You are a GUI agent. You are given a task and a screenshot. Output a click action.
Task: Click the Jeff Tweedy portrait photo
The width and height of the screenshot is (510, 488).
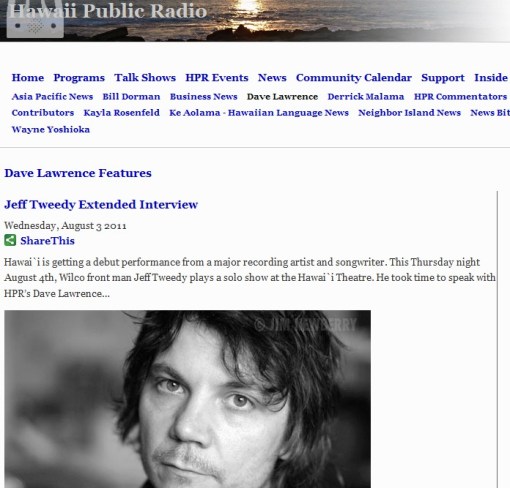pyautogui.click(x=187, y=399)
